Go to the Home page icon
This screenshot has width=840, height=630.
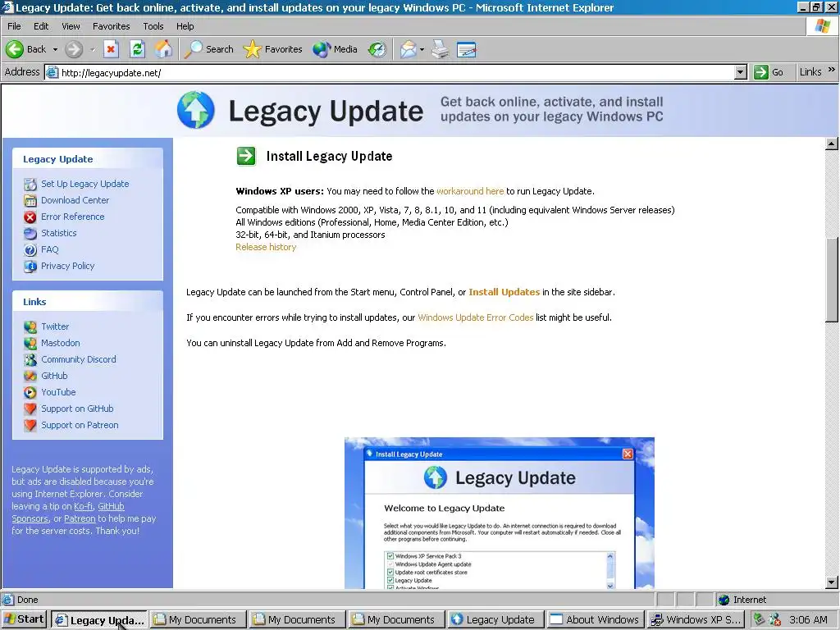click(164, 49)
